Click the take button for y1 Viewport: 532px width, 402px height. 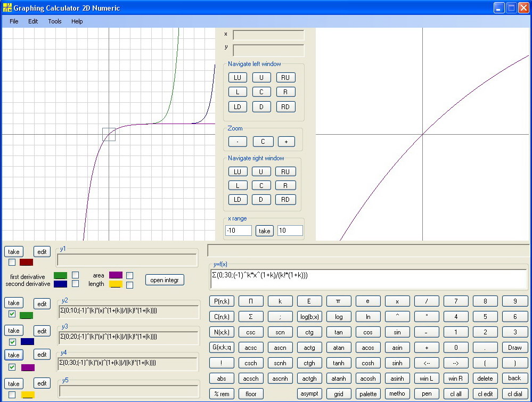tap(13, 252)
